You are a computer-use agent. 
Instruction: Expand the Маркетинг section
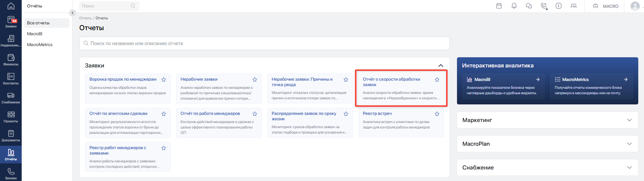pos(547,120)
